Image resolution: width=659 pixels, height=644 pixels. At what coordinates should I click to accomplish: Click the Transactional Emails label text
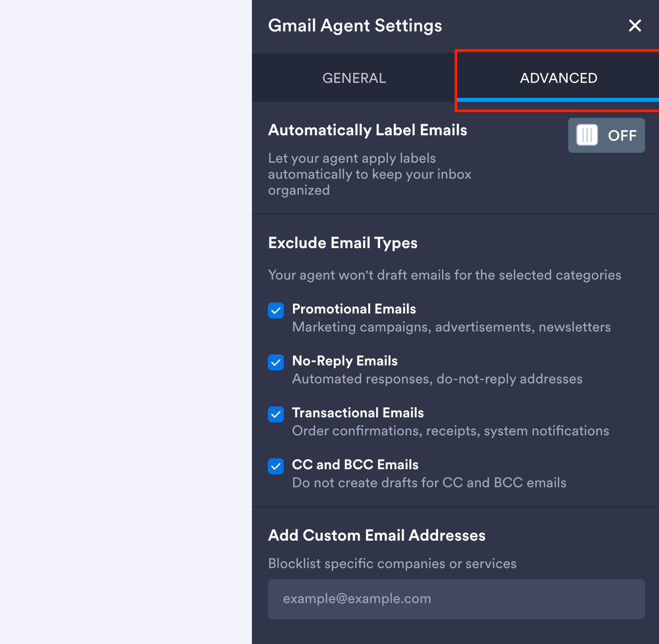click(x=358, y=413)
